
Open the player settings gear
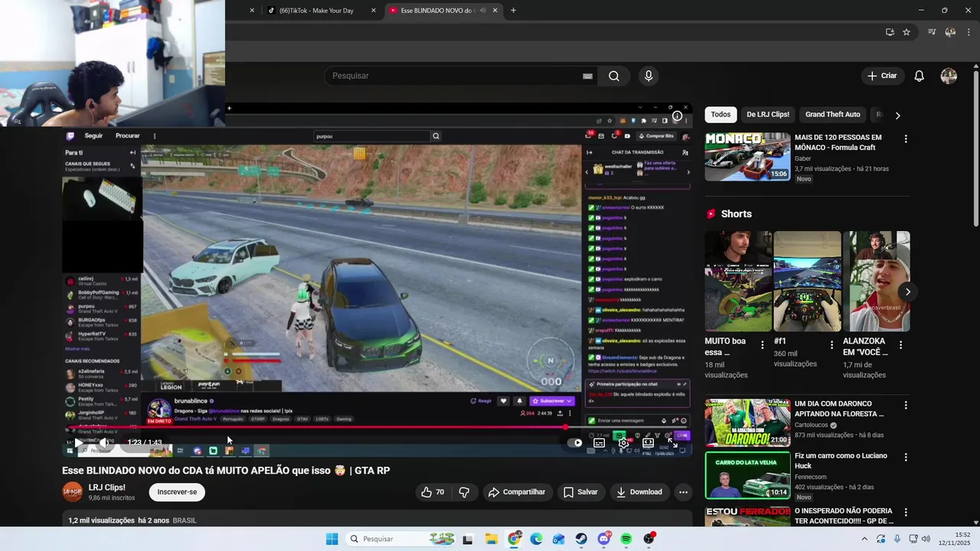(x=624, y=442)
